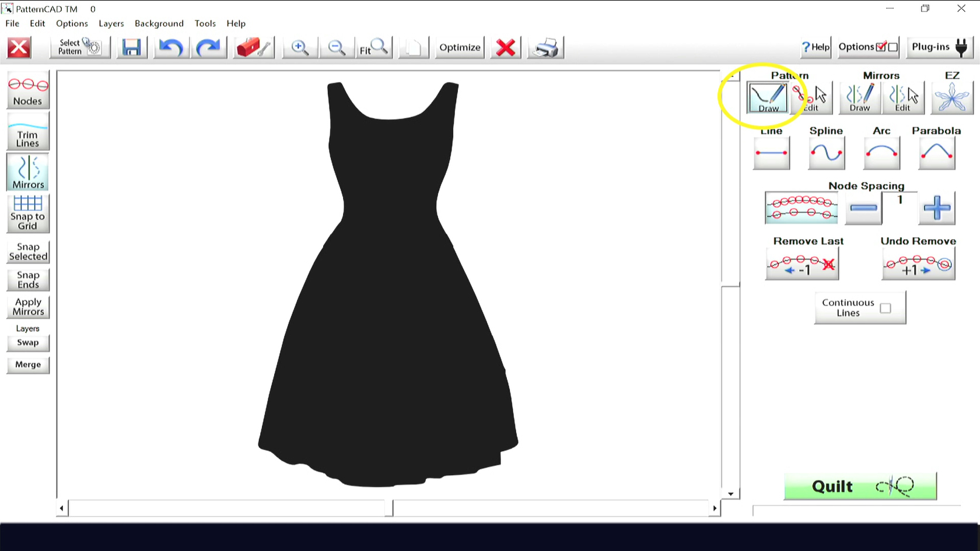The height and width of the screenshot is (551, 980).
Task: Enable the Continuous Lines checkbox
Action: (x=885, y=308)
